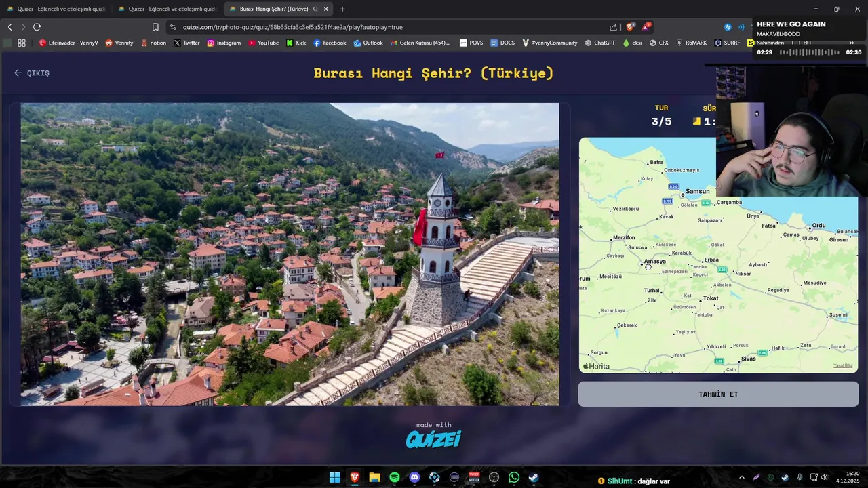Click Sivas on the map
The width and height of the screenshot is (868, 488).
pyautogui.click(x=748, y=359)
